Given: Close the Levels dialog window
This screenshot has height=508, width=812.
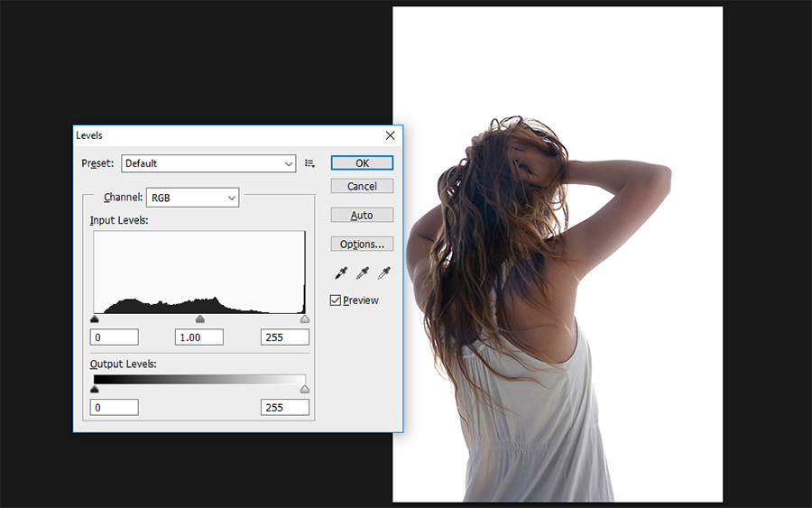Looking at the screenshot, I should (391, 135).
